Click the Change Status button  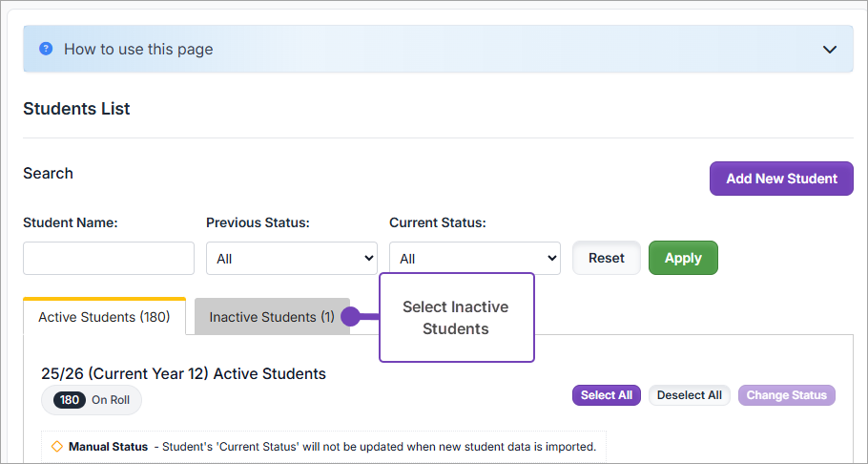(x=786, y=395)
